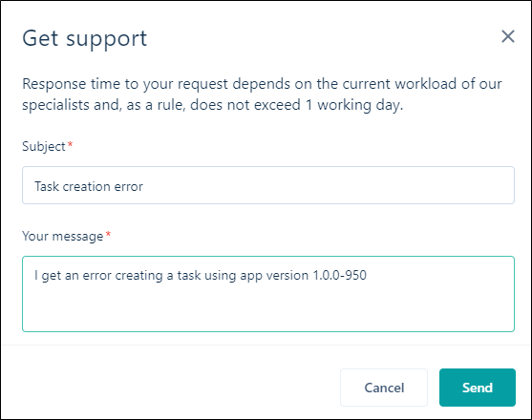Click the Get support dialog heading
Viewport: 532px width, 420px height.
[84, 38]
